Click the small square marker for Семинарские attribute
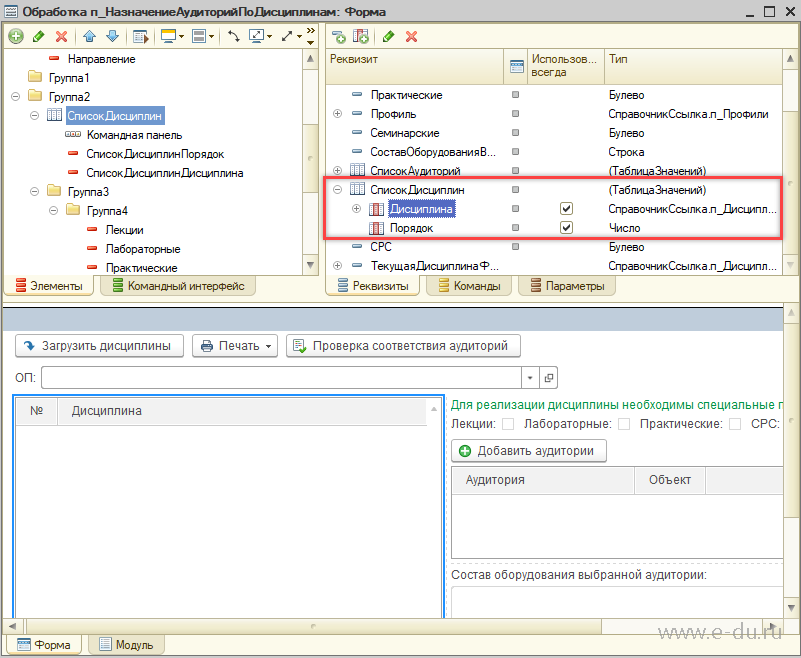 (515, 132)
